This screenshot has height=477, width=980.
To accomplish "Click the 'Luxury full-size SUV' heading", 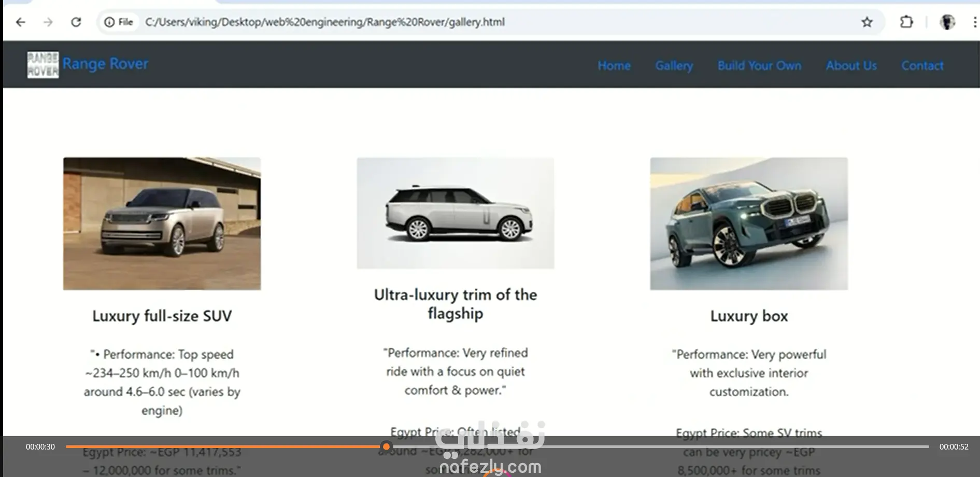I will click(x=162, y=316).
